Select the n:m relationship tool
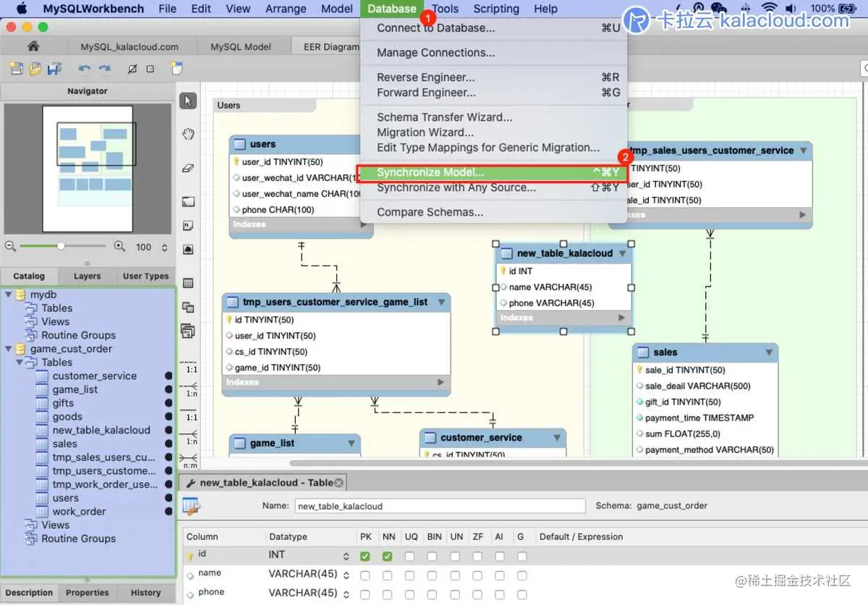 point(188,460)
